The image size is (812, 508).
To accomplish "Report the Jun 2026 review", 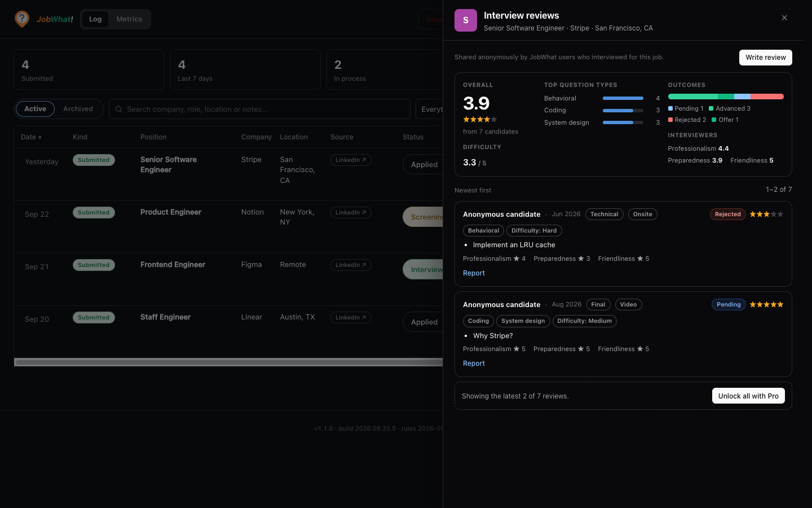I will coord(474,273).
